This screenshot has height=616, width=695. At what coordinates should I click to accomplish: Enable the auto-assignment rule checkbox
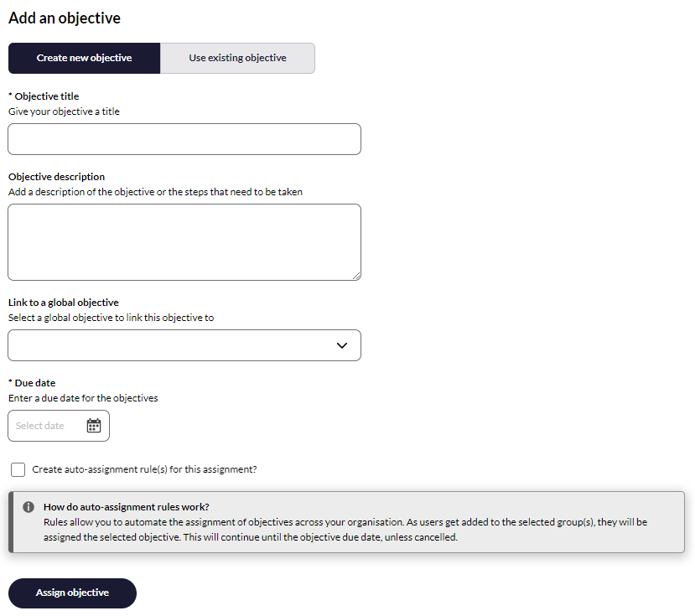[x=18, y=469]
